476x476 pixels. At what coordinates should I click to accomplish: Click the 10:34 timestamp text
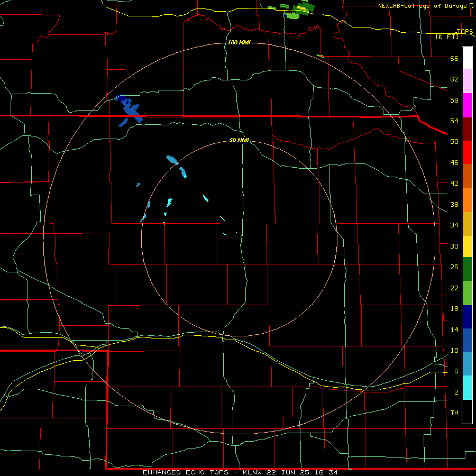pyautogui.click(x=325, y=472)
